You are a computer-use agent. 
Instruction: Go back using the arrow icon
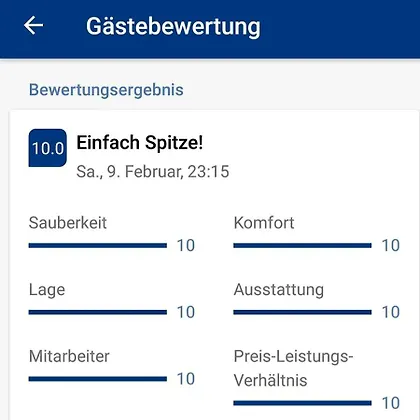(33, 26)
